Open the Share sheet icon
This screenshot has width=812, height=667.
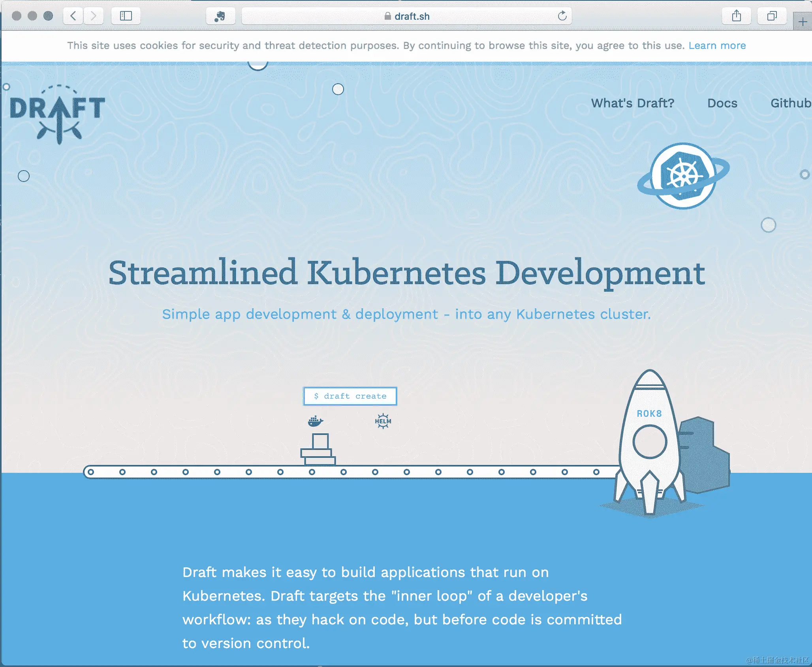click(736, 16)
